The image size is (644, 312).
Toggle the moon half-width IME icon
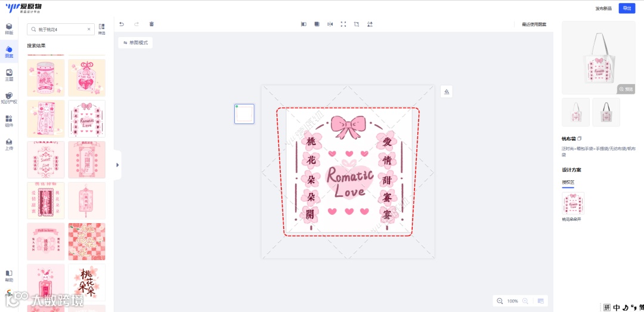point(625,307)
